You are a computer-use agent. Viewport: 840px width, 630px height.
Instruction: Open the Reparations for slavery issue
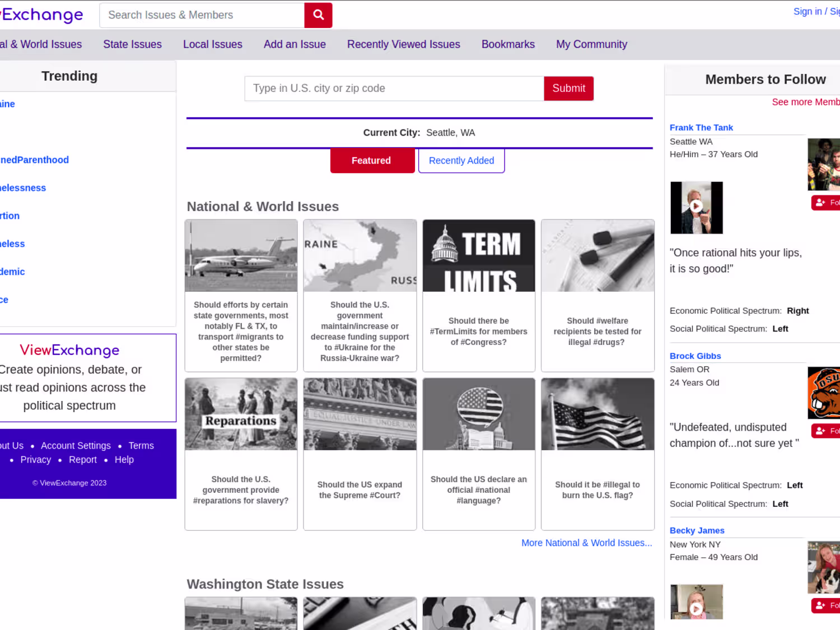241,454
